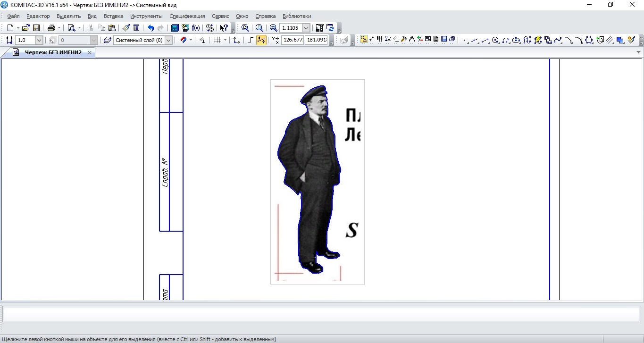Select the Circle drawing tool
This screenshot has width=644, height=343.
coord(495,40)
